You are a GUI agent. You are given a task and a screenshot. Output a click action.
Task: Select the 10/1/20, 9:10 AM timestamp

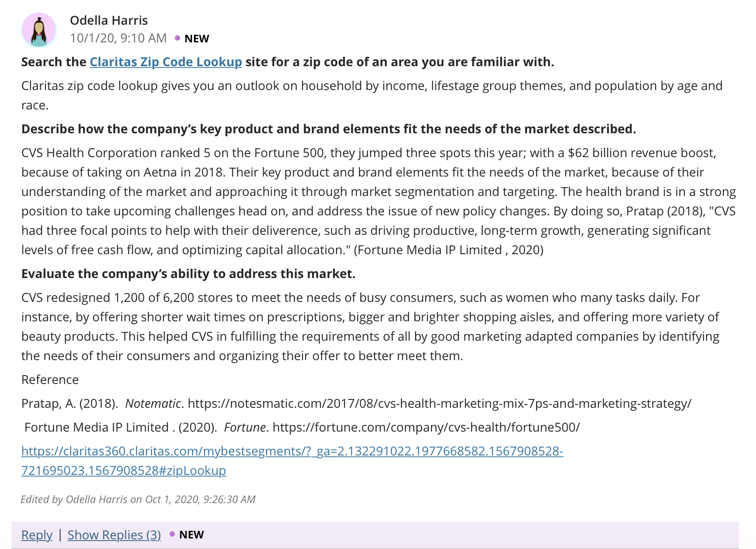[x=118, y=38]
